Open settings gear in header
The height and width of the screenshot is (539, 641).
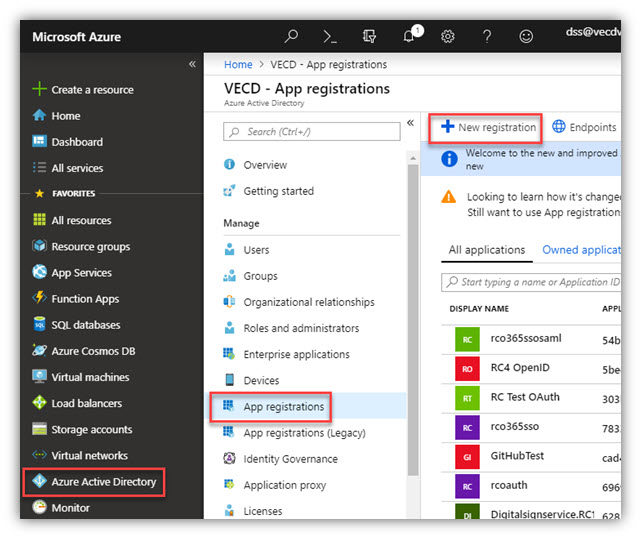pyautogui.click(x=448, y=36)
